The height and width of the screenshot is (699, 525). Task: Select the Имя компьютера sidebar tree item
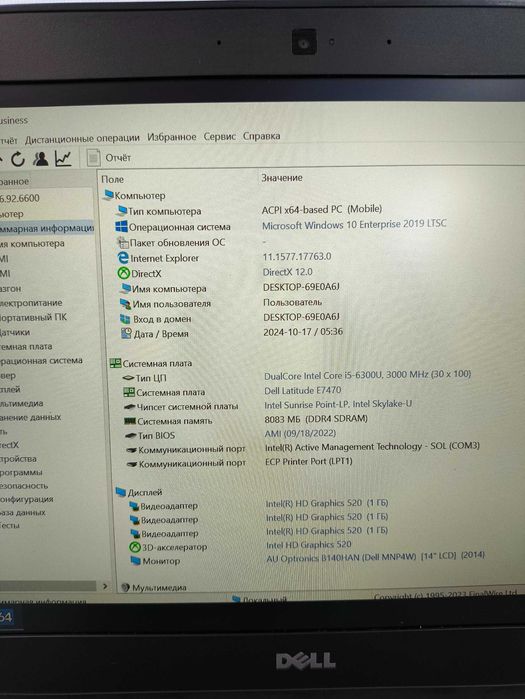coord(32,243)
